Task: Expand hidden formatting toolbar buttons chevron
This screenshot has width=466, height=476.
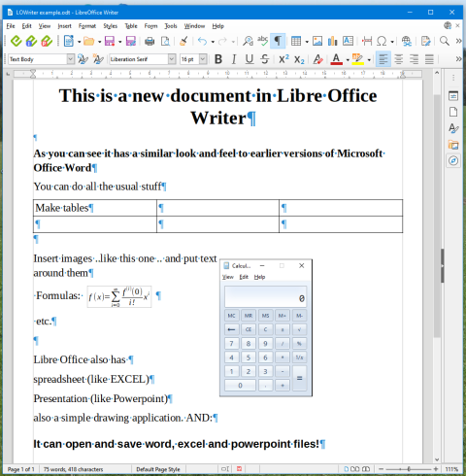Action: click(x=458, y=59)
